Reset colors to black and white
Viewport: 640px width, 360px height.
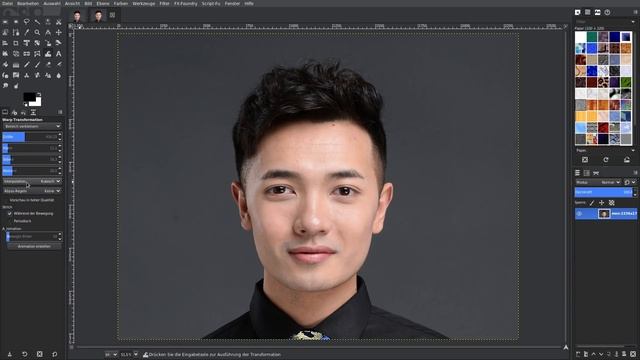tap(25, 104)
